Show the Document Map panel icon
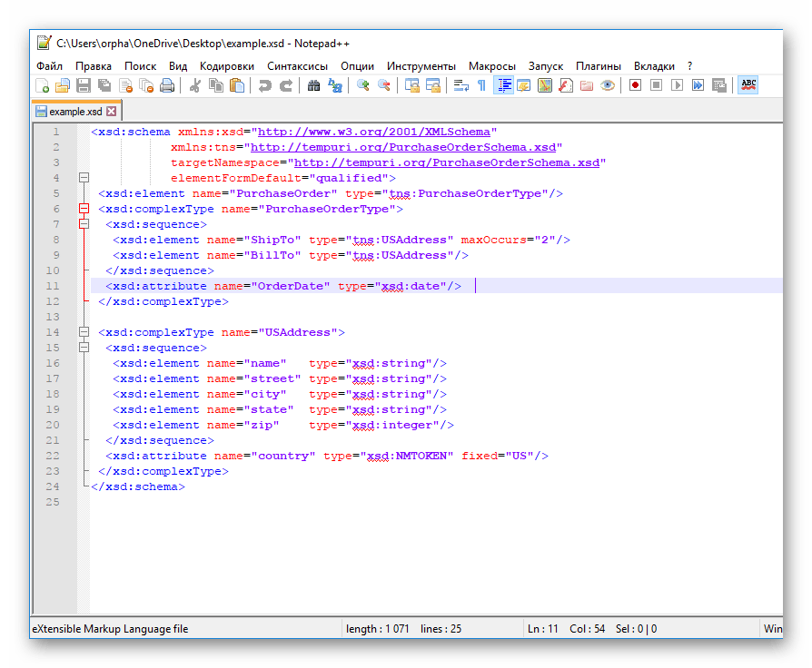The height and width of the screenshot is (668, 812). 545,85
